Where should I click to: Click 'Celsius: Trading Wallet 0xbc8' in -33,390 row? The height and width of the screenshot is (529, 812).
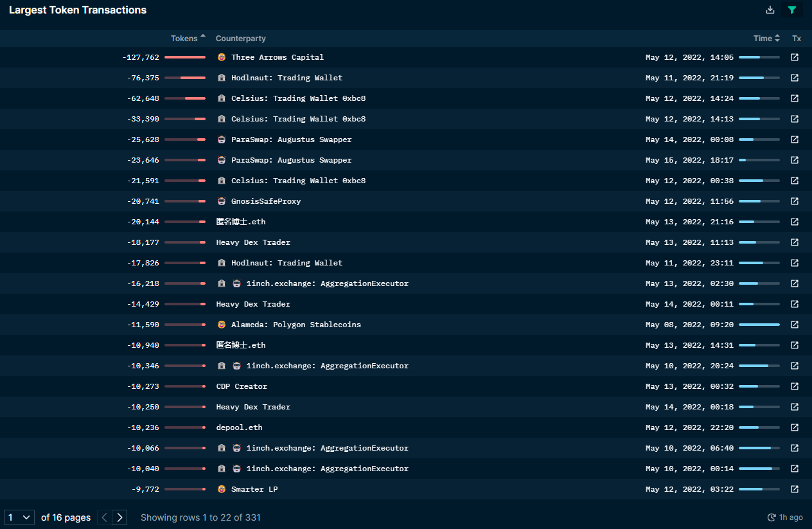tap(299, 119)
